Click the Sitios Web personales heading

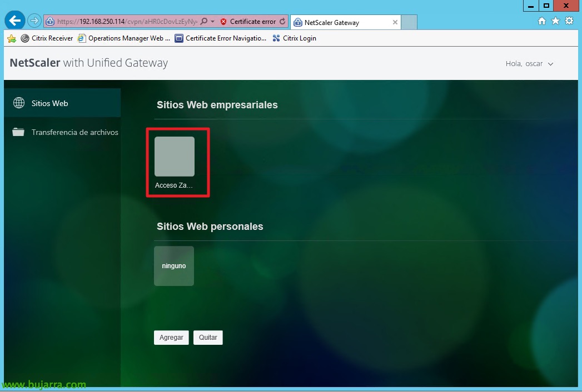tap(210, 226)
